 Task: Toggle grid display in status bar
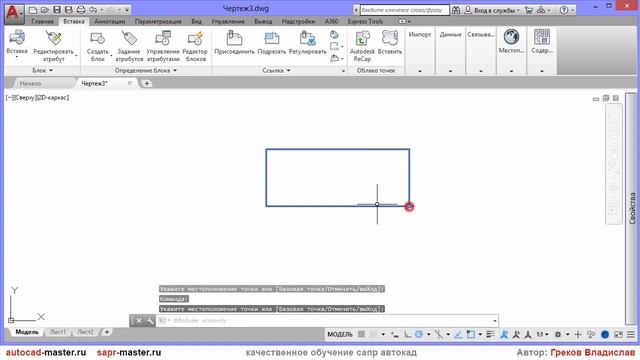pyautogui.click(x=361, y=334)
